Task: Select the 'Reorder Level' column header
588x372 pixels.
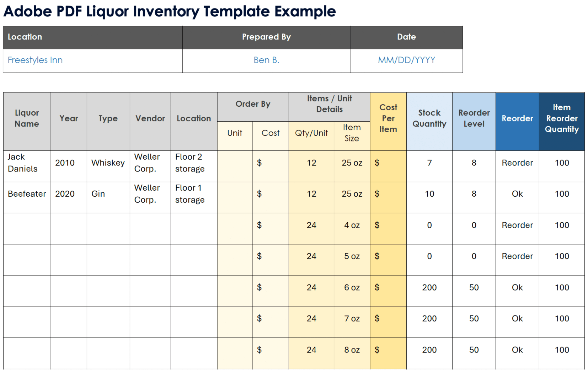Action: click(474, 122)
